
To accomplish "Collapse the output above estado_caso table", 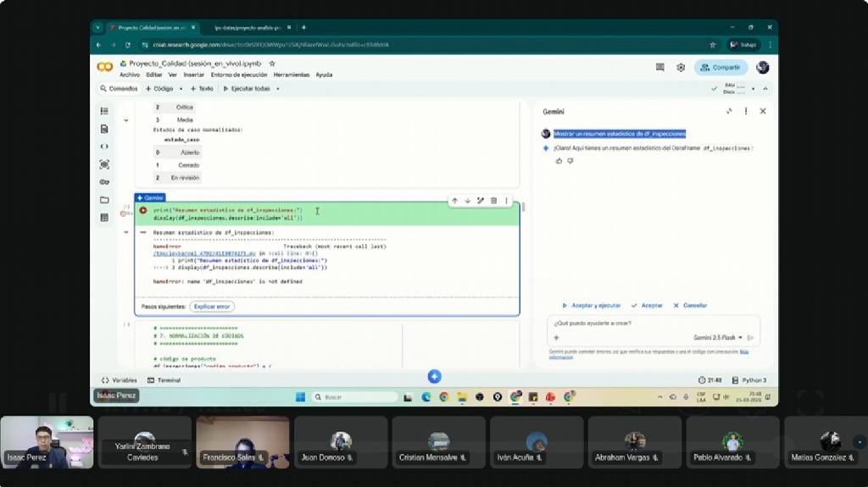I will (x=126, y=120).
